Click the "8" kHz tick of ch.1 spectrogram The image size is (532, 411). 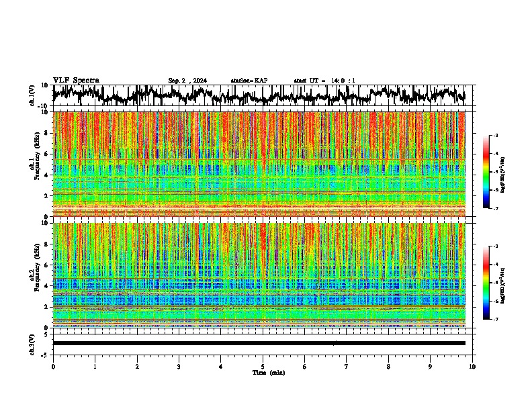pos(47,133)
